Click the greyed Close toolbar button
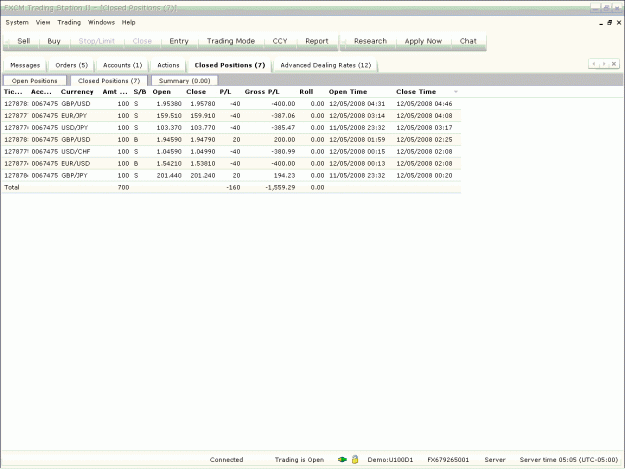 (x=142, y=41)
